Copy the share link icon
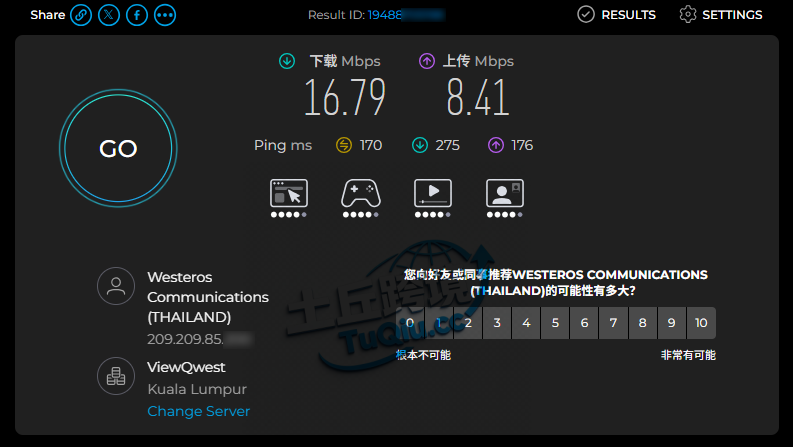 point(81,15)
